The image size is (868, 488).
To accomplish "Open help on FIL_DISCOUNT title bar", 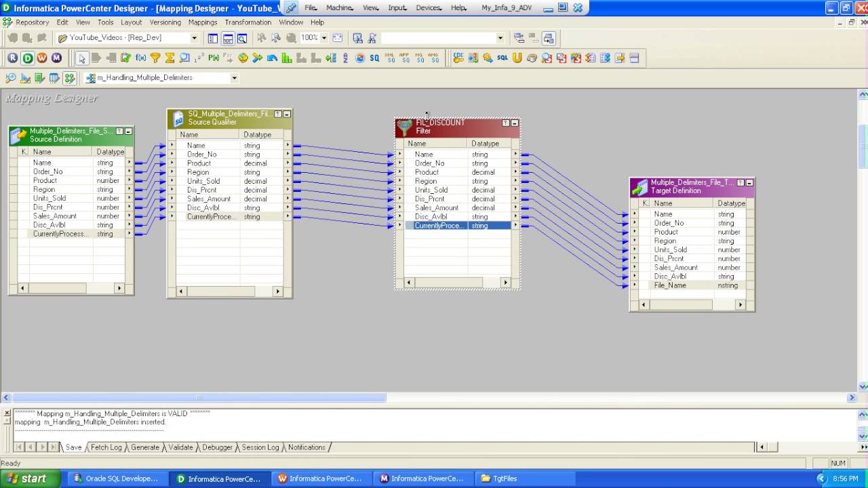I will tap(506, 123).
